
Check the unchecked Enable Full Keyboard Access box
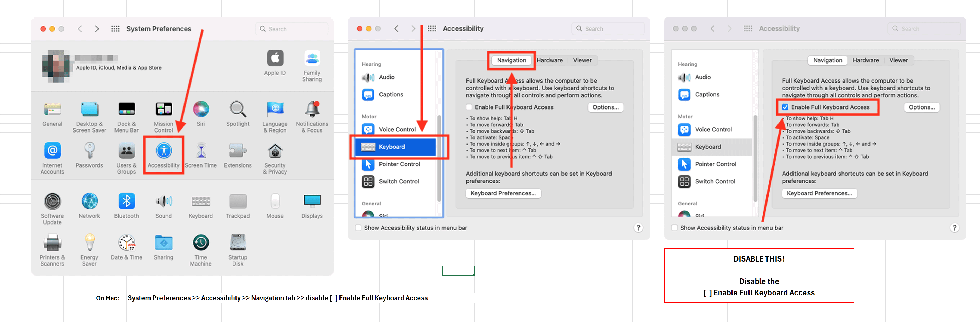point(469,107)
